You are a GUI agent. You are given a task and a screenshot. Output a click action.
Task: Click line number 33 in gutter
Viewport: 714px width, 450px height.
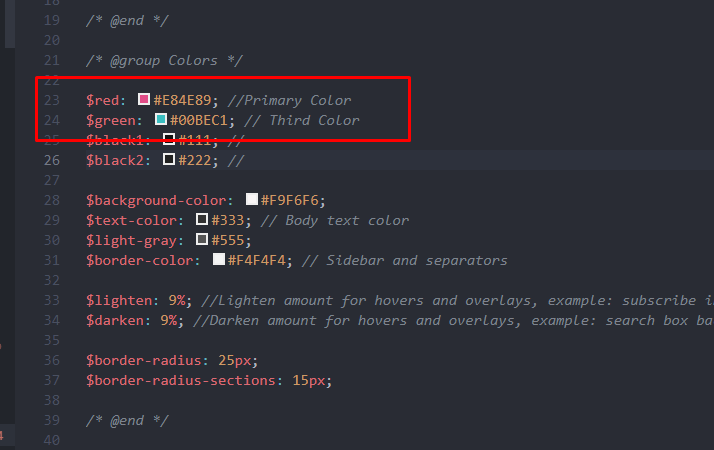52,301
